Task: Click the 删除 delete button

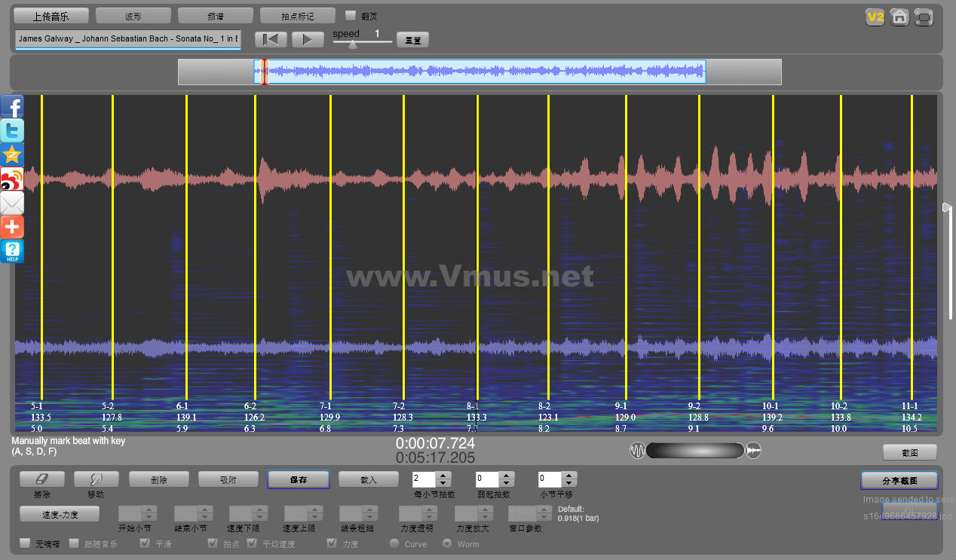Action: click(158, 479)
